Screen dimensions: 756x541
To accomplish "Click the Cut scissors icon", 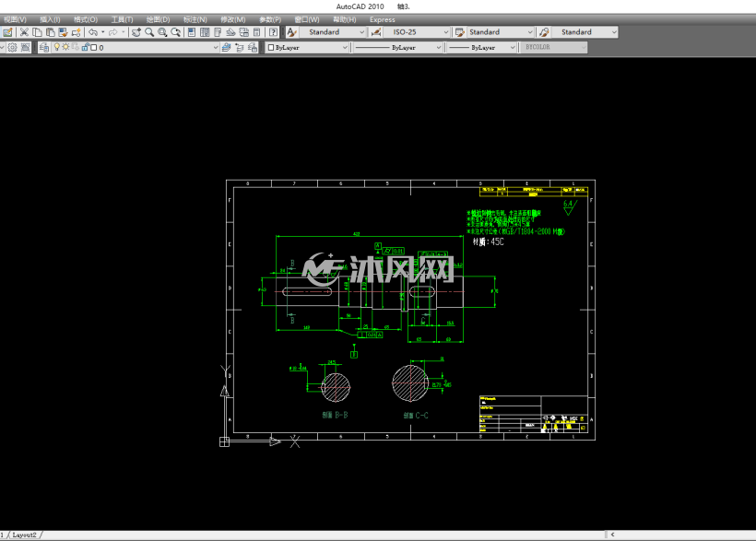I will coord(24,32).
